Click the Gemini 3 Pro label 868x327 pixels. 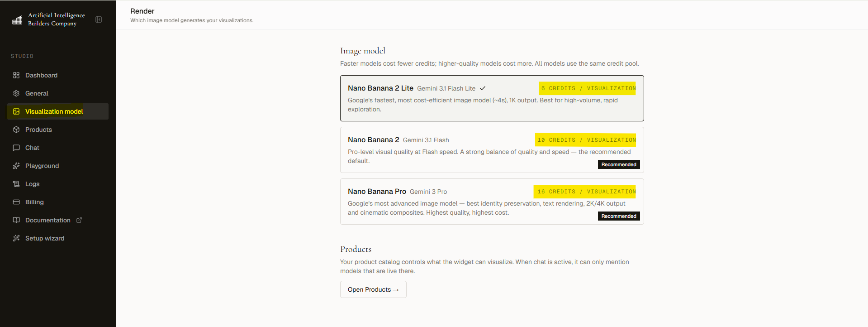tap(428, 192)
